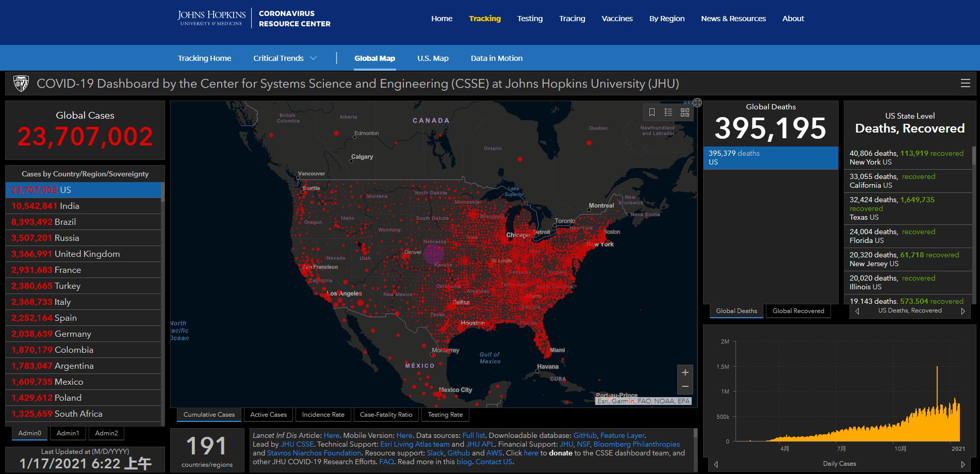Screen dimensions: 980x474
Task: Switch to the Global Recovered tab
Action: tap(798, 311)
